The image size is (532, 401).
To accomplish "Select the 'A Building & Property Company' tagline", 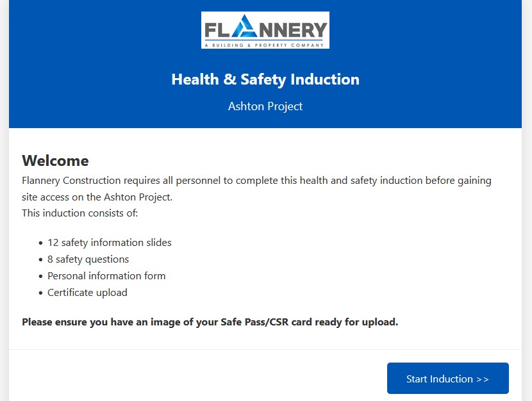I will (265, 44).
